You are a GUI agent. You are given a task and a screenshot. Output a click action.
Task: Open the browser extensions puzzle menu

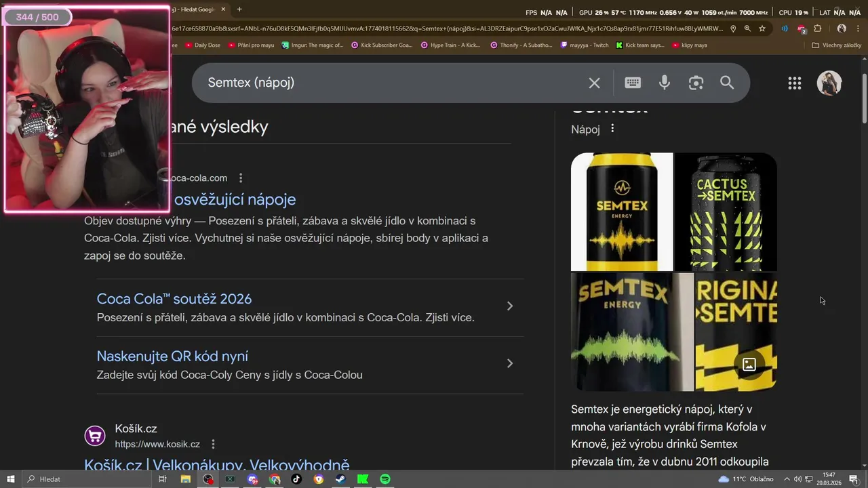pos(818,28)
